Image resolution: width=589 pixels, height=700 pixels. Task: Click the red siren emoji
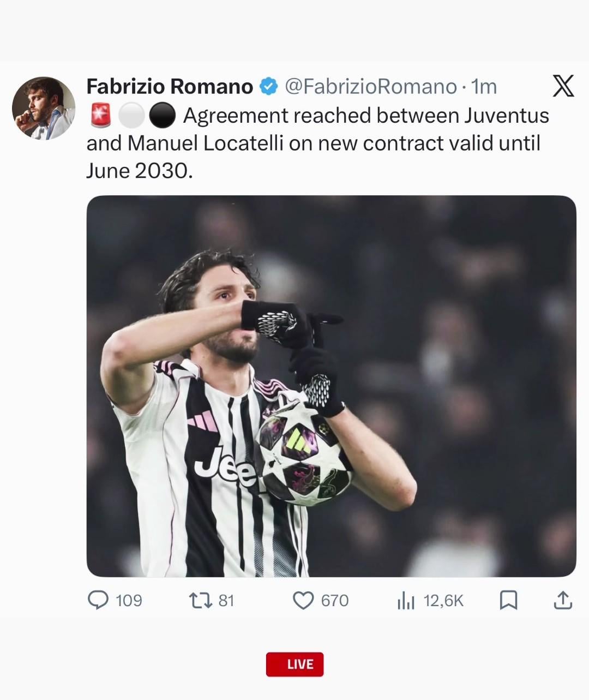tap(100, 116)
